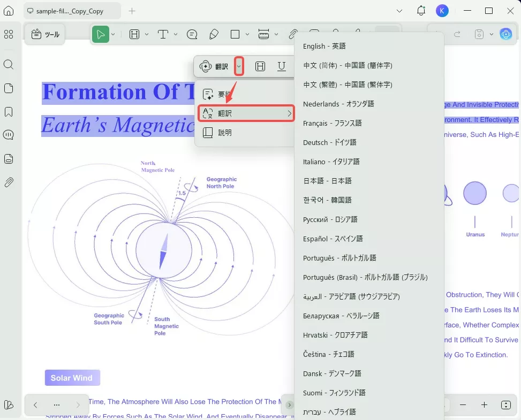Screen dimensions: 521x420
Task: Click the zoom in plus button
Action: [x=484, y=405]
